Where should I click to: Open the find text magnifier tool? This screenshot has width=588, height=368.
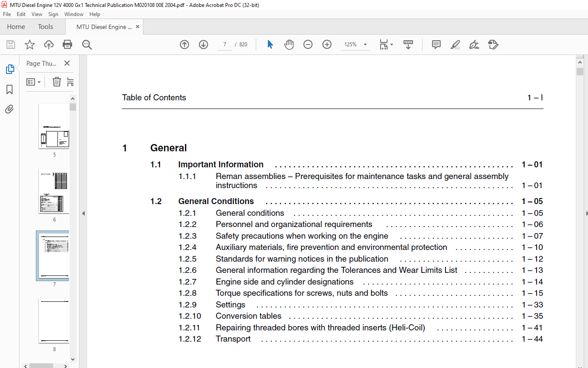click(x=87, y=45)
